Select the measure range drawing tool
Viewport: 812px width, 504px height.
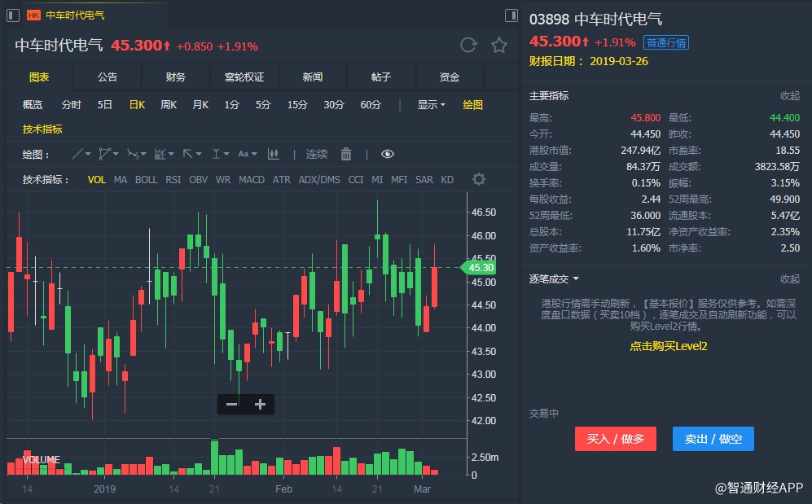216,154
